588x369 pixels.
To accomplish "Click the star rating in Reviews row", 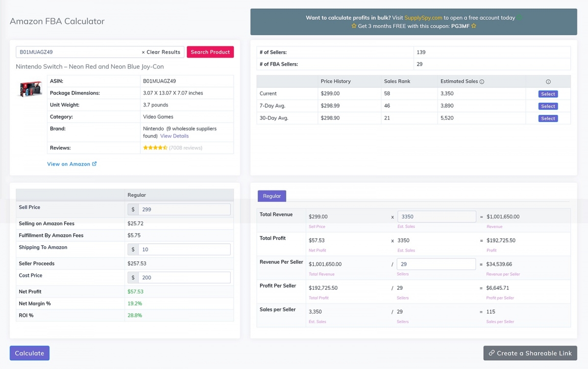I will coord(155,148).
